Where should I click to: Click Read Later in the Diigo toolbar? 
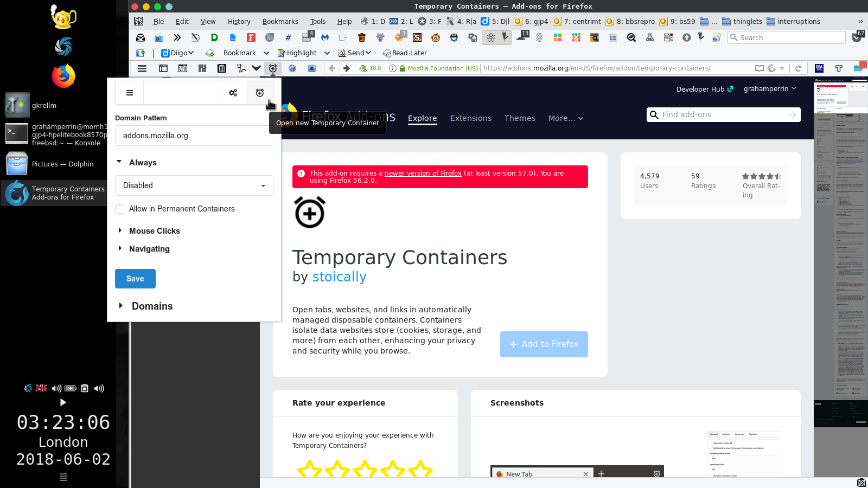(x=405, y=53)
